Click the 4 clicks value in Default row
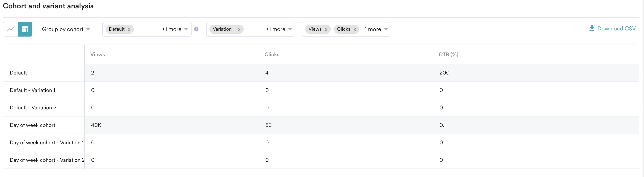 267,73
